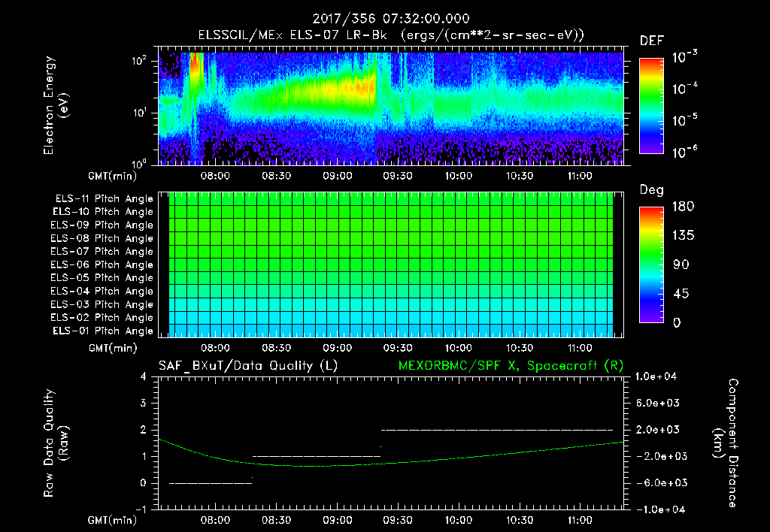Click ELS-09 Pitch Angle row label
Image resolution: width=770 pixels, height=532 pixels.
102,225
